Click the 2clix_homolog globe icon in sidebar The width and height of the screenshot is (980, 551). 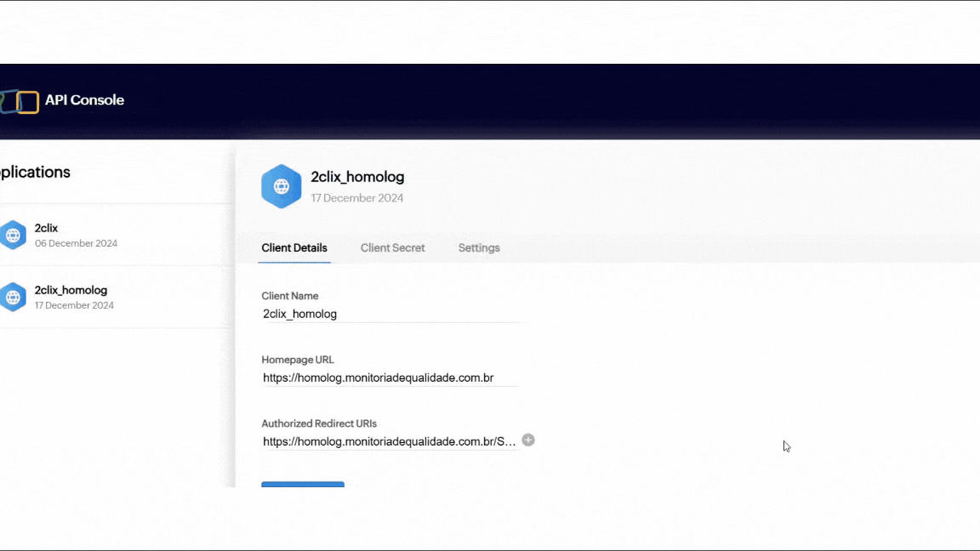pos(13,297)
